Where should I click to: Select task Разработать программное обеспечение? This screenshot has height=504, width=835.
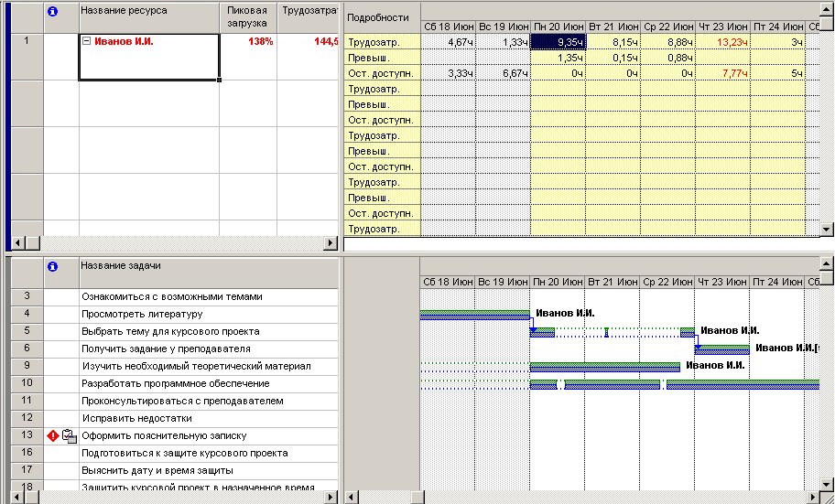pos(209,384)
